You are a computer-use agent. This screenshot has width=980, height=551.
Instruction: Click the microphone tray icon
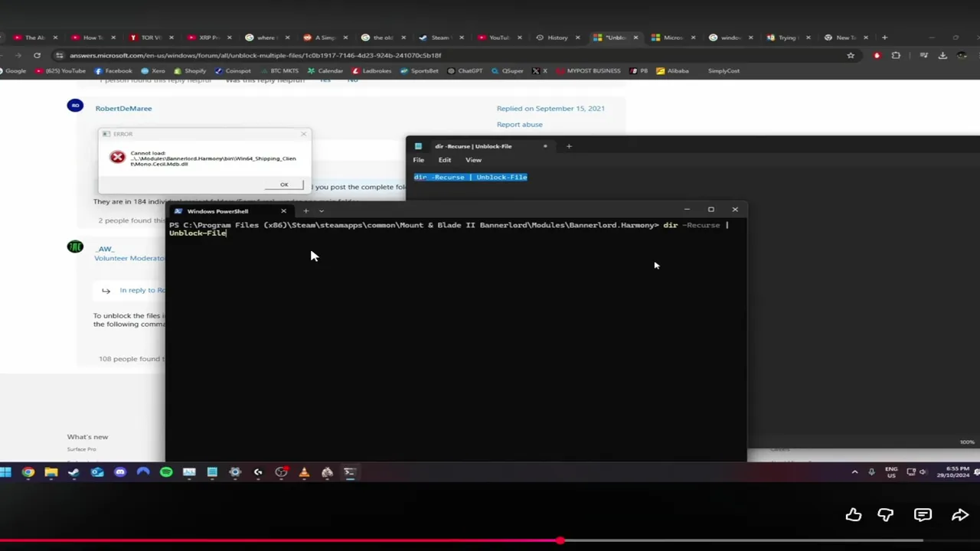(x=871, y=472)
